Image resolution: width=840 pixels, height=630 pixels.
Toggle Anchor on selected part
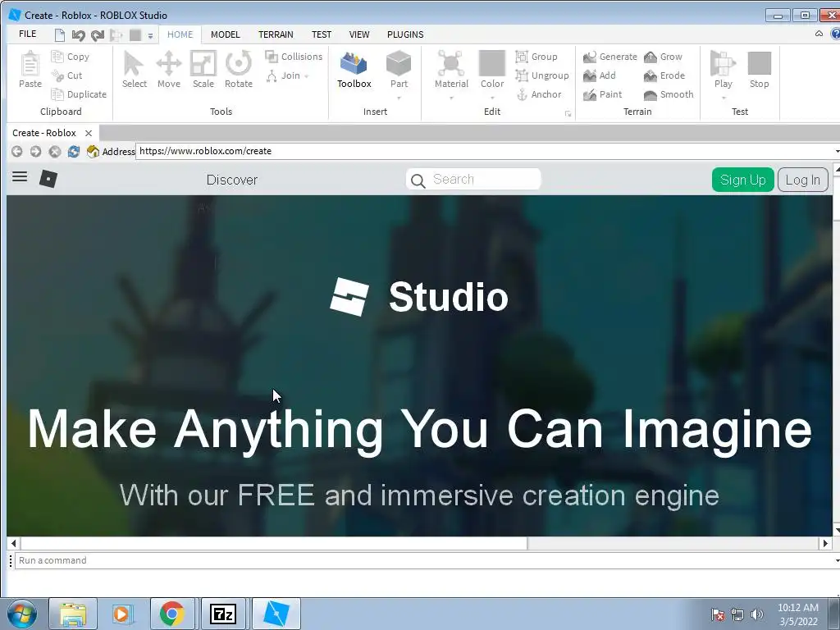coord(539,94)
